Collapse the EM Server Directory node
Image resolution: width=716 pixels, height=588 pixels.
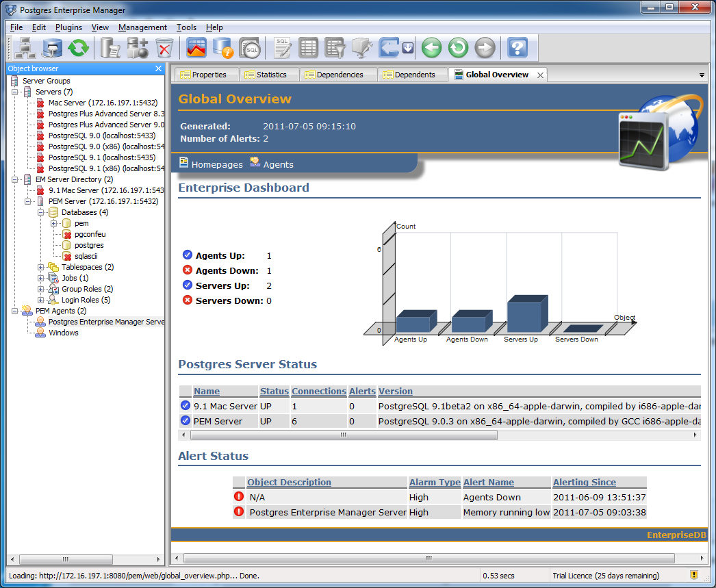[x=14, y=179]
